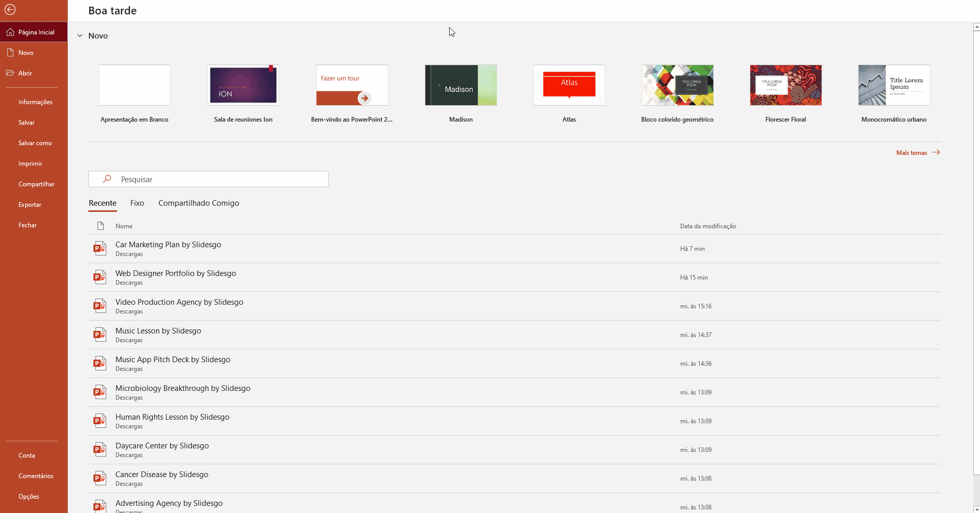980x513 pixels.
Task: Click PowerPoint icon for Music App Pitch Deck
Action: [100, 363]
